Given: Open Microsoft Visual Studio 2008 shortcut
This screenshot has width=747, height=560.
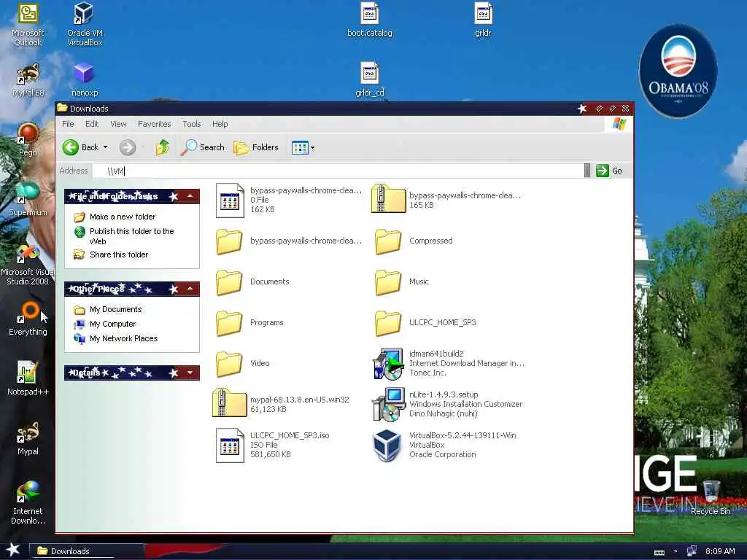Looking at the screenshot, I should pyautogui.click(x=28, y=264).
